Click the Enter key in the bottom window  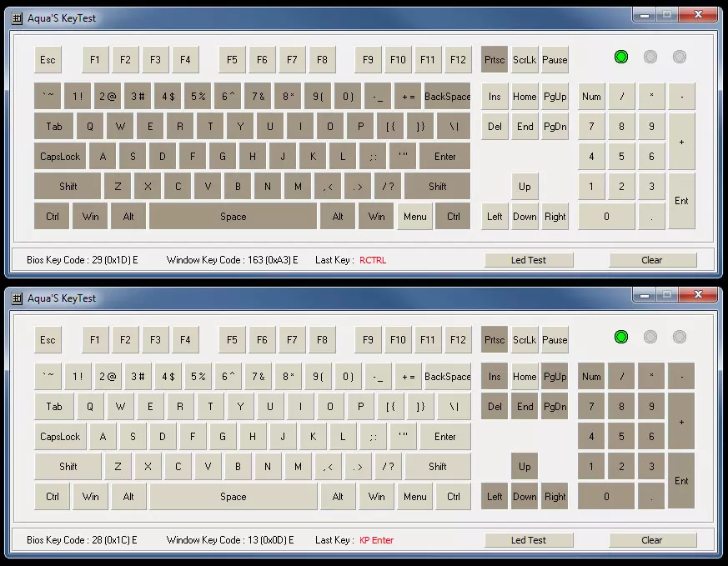[x=444, y=437]
